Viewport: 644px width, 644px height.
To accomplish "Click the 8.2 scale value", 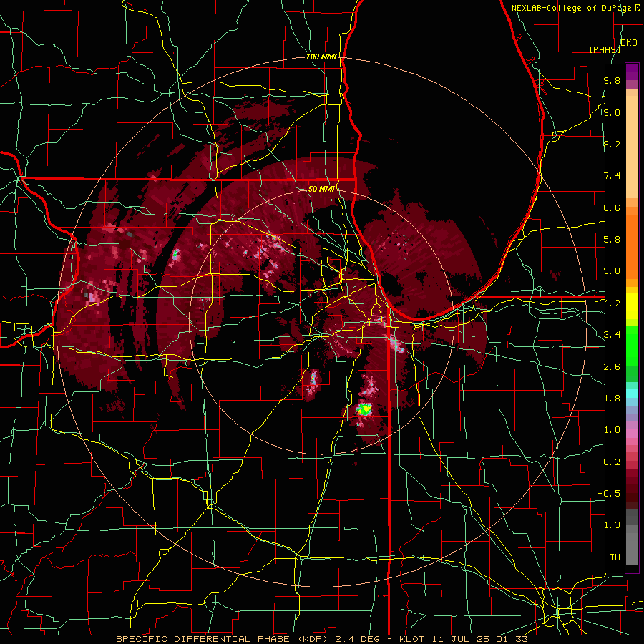I will [x=612, y=144].
